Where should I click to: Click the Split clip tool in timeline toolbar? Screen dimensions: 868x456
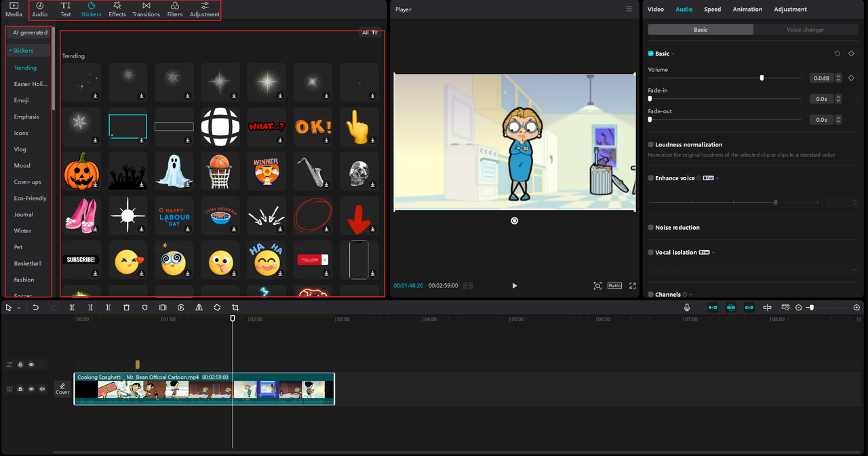(72, 308)
